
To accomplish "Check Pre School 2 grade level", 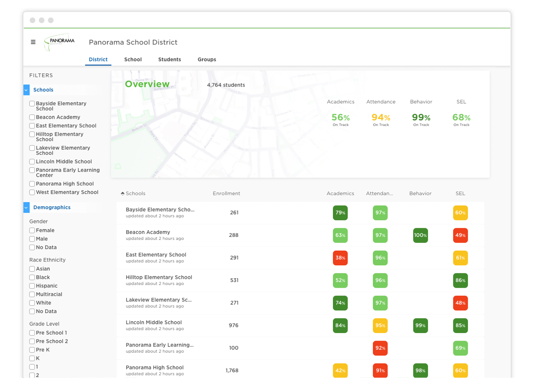I will point(32,341).
